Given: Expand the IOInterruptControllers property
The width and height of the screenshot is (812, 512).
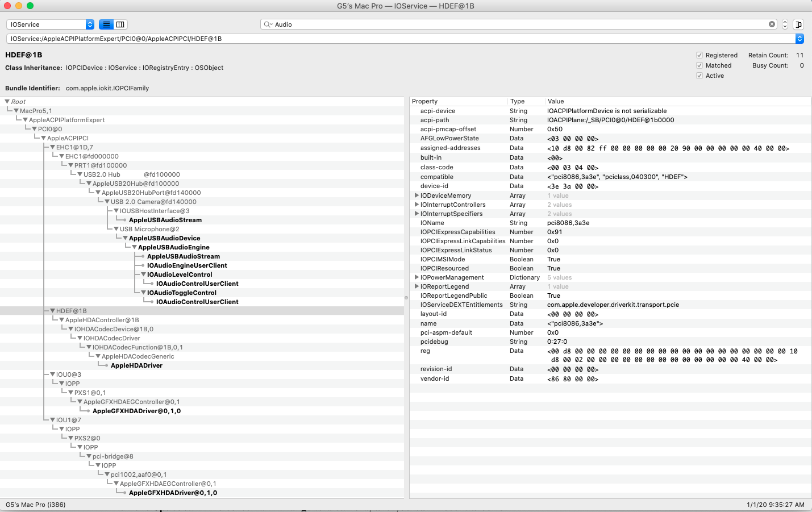Looking at the screenshot, I should click(417, 205).
